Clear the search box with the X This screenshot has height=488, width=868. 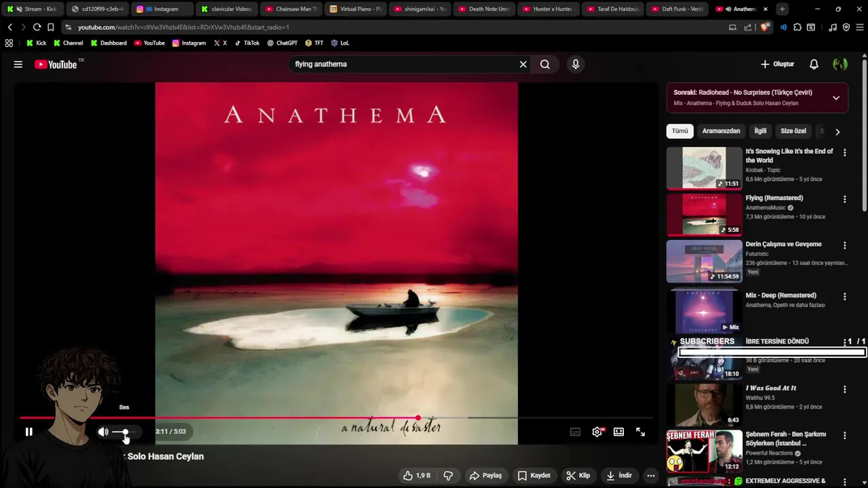point(523,64)
